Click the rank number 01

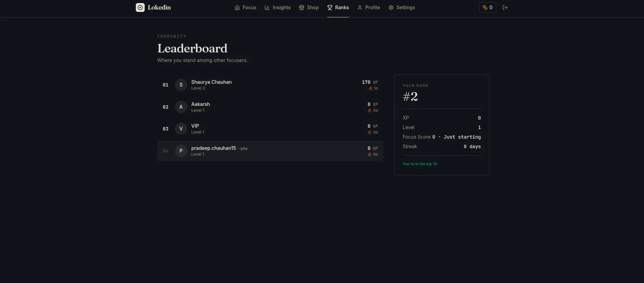tap(165, 85)
